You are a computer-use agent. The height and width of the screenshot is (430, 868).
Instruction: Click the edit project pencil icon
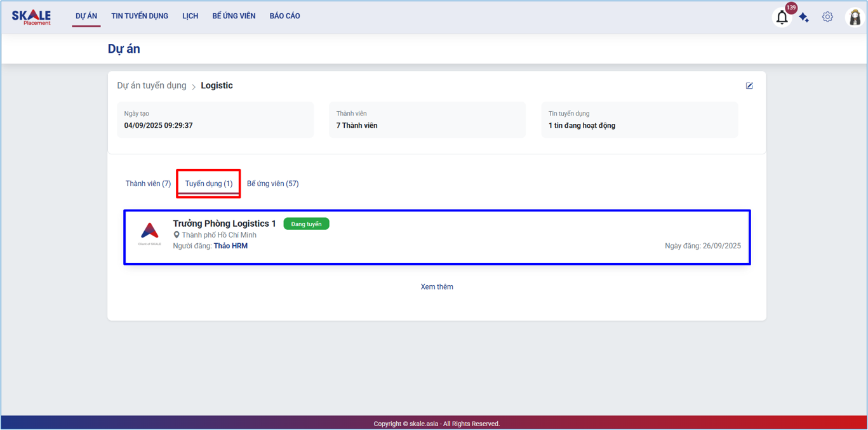[749, 86]
